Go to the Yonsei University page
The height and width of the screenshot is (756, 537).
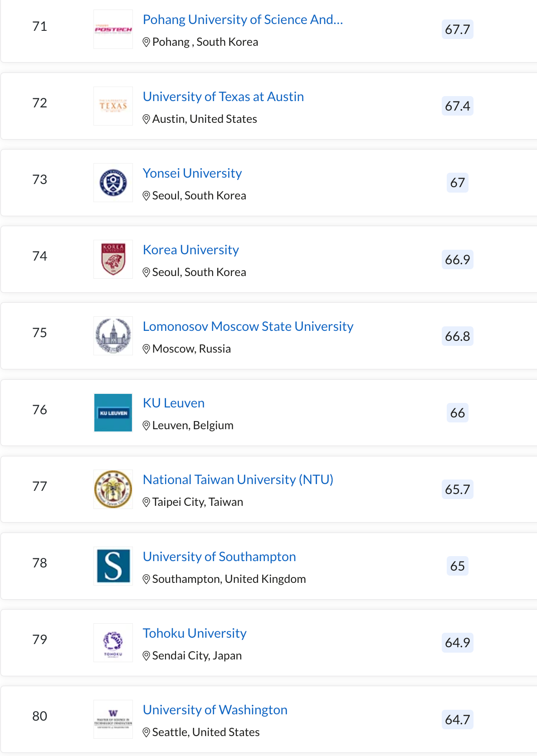[192, 174]
